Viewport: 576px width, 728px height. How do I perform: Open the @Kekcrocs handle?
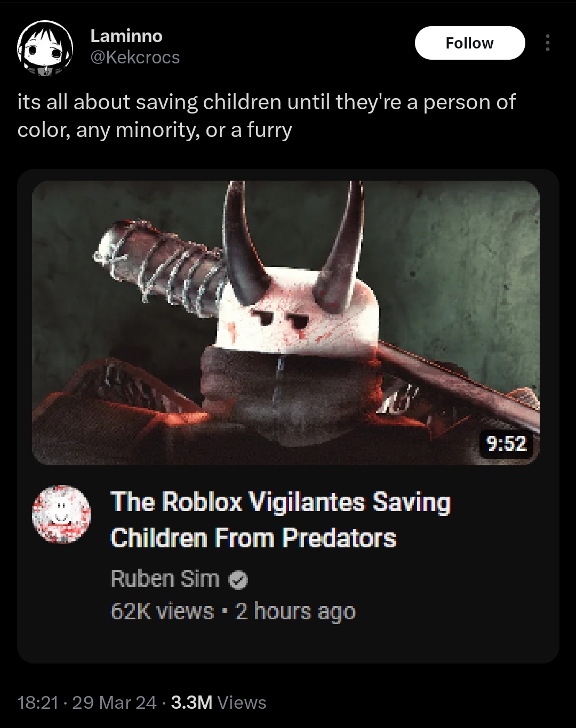tap(135, 57)
